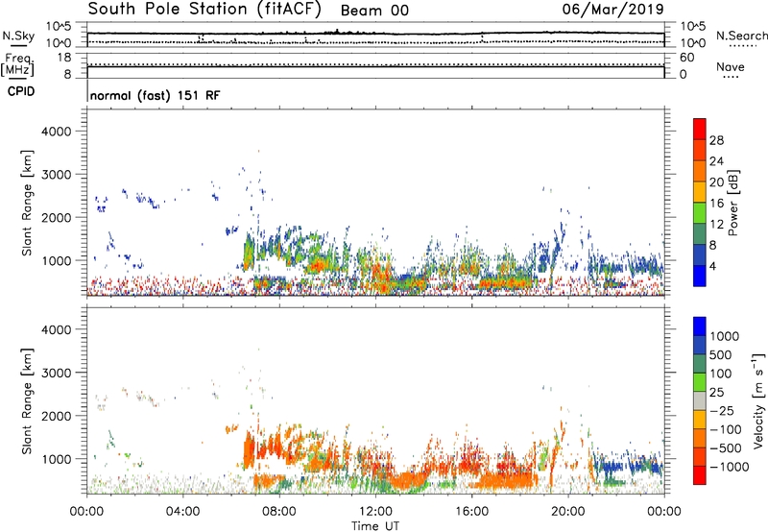Click the 2000 km tick on Velocity panel
The image size is (768, 532).
tap(57, 416)
